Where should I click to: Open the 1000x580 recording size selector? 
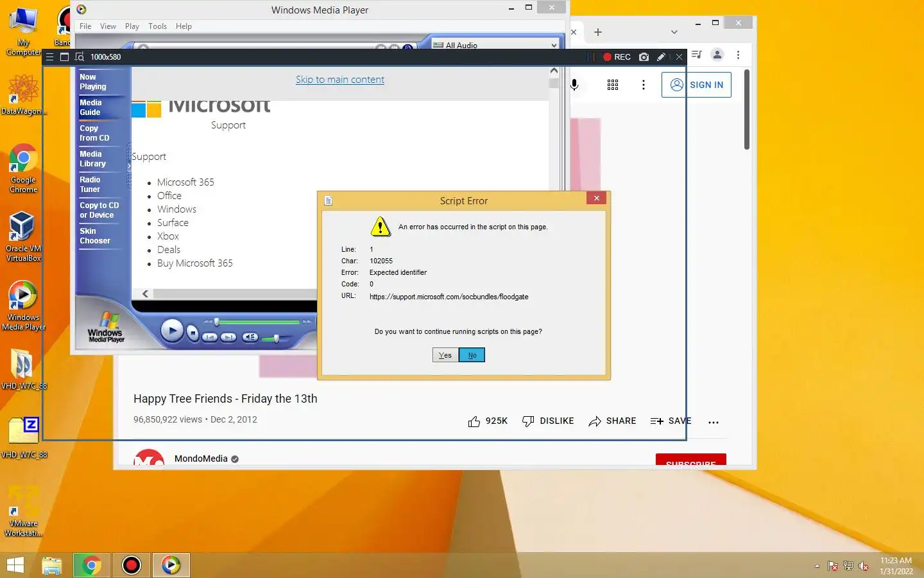[106, 57]
